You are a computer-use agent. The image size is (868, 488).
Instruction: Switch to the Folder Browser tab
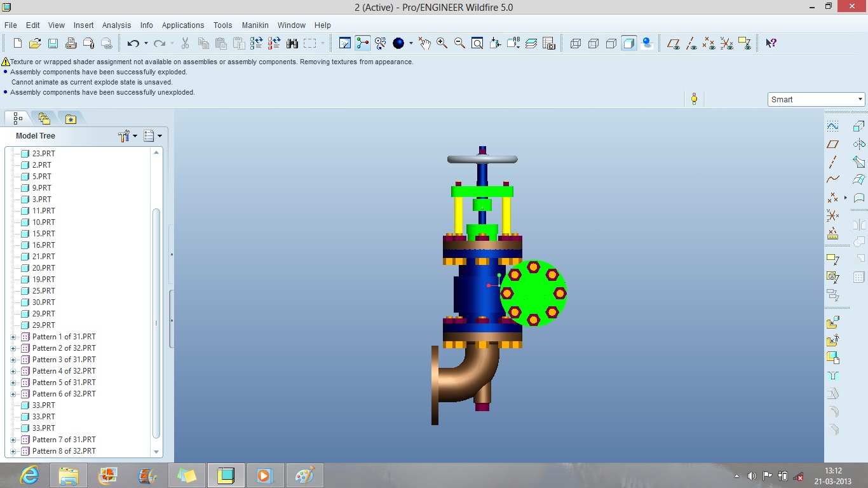click(x=44, y=118)
